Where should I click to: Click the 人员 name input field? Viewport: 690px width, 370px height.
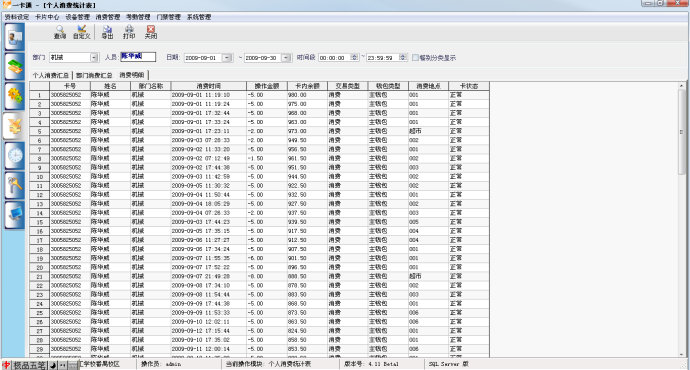pos(138,57)
